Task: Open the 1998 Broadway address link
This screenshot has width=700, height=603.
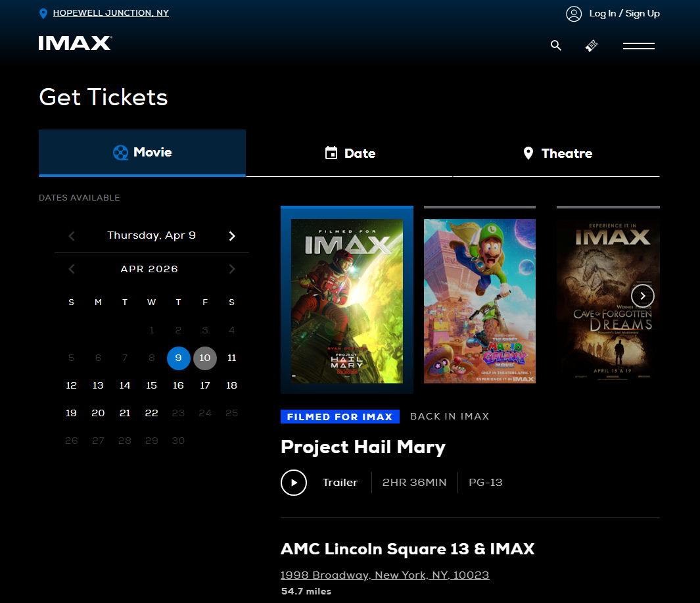Action: point(385,575)
